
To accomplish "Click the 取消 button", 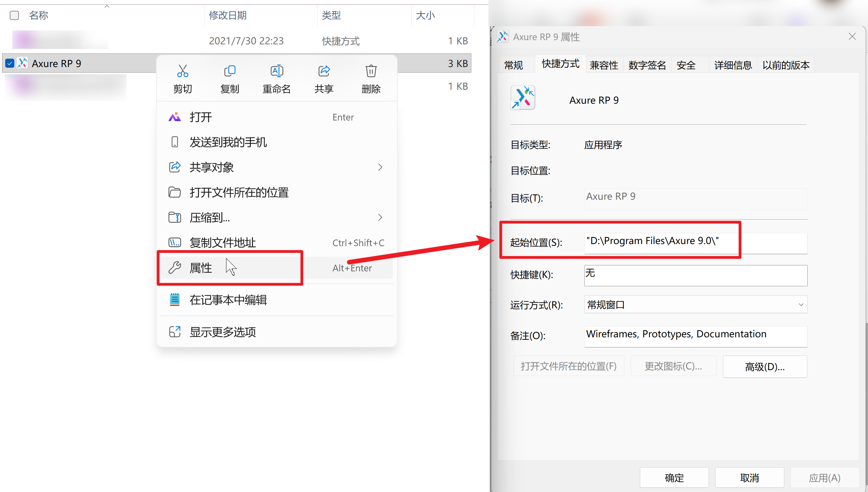I will [x=749, y=477].
